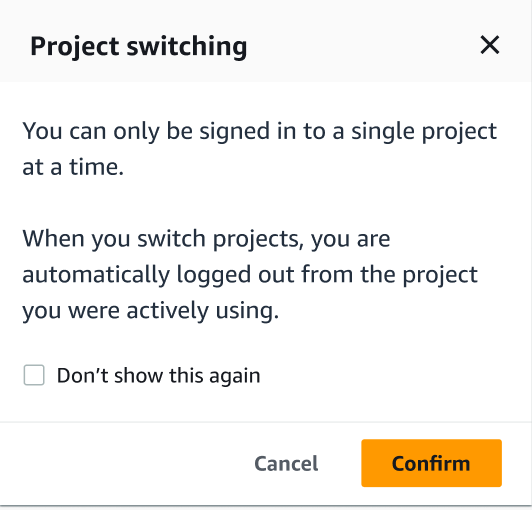Click the Don't show this again label
Viewport: 532px width, 510px height.
[158, 376]
